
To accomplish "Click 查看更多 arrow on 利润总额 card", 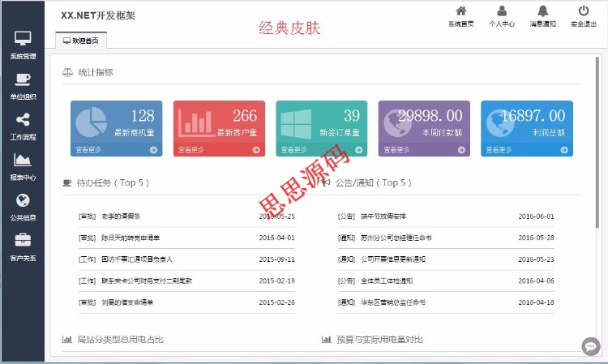I will (564, 150).
